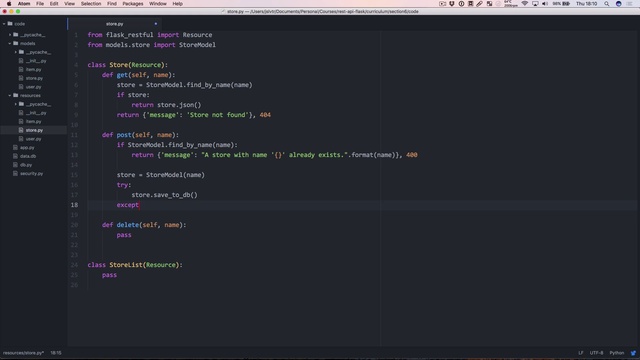Select highlighted store.py in resources folder
Screen dimensions: 640x360
coord(33,130)
